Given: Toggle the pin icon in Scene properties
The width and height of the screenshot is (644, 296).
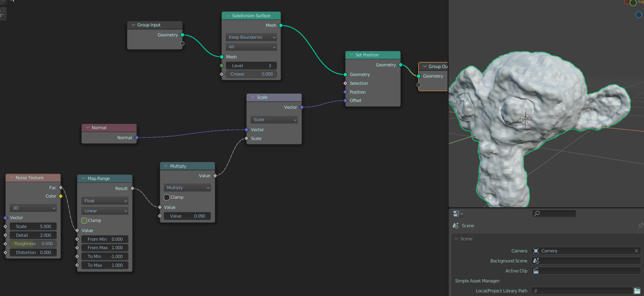Looking at the screenshot, I should point(640,226).
